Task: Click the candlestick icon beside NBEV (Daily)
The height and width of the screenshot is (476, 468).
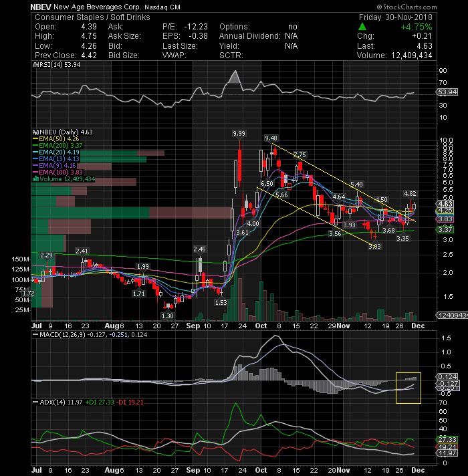Action: (35, 132)
